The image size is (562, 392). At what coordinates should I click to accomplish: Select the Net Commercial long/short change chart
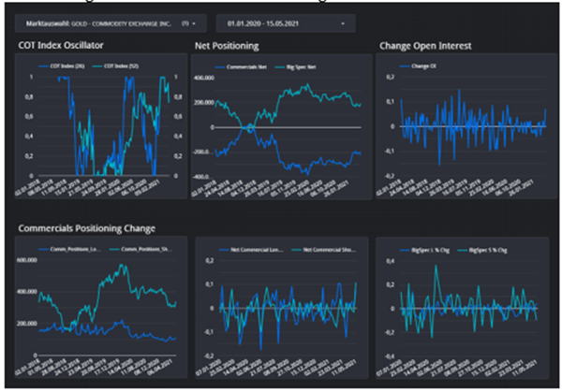pos(282,308)
